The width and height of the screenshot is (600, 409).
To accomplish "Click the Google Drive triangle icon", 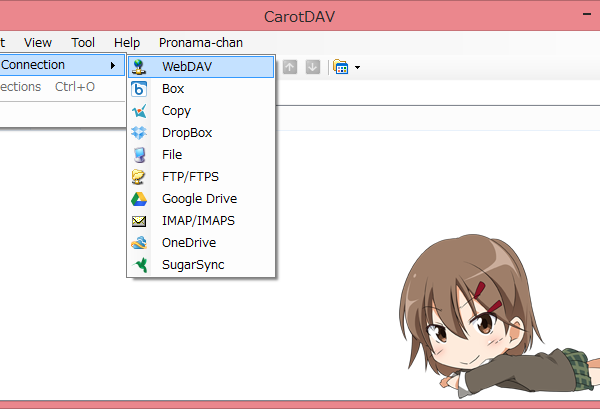I will (139, 199).
